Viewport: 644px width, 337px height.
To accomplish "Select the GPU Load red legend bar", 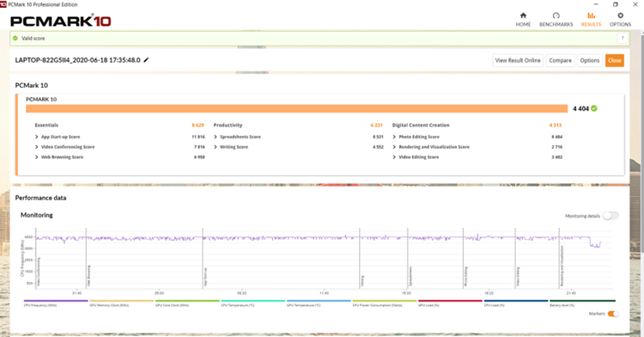I will coord(450,301).
